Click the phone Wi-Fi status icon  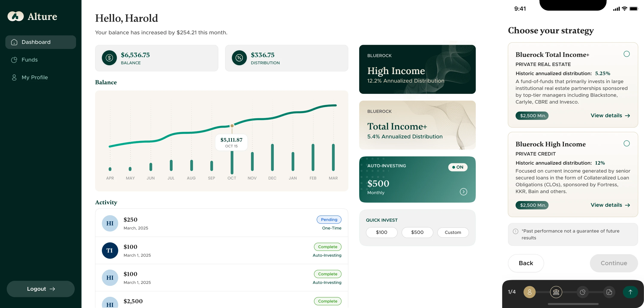[x=624, y=9]
